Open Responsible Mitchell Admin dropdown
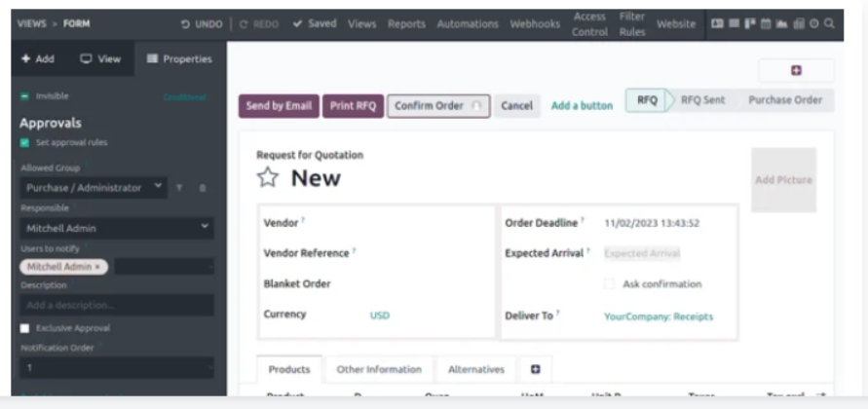 click(x=117, y=228)
